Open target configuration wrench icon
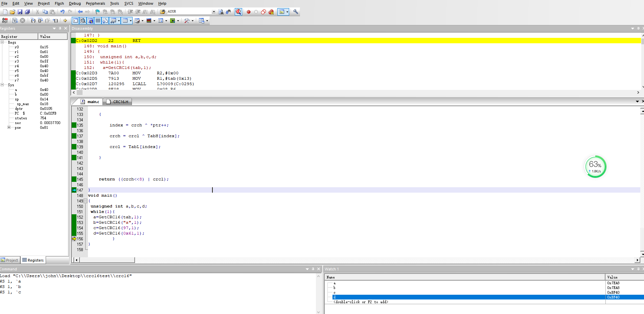Viewport: 644px width, 314px height. tap(296, 12)
